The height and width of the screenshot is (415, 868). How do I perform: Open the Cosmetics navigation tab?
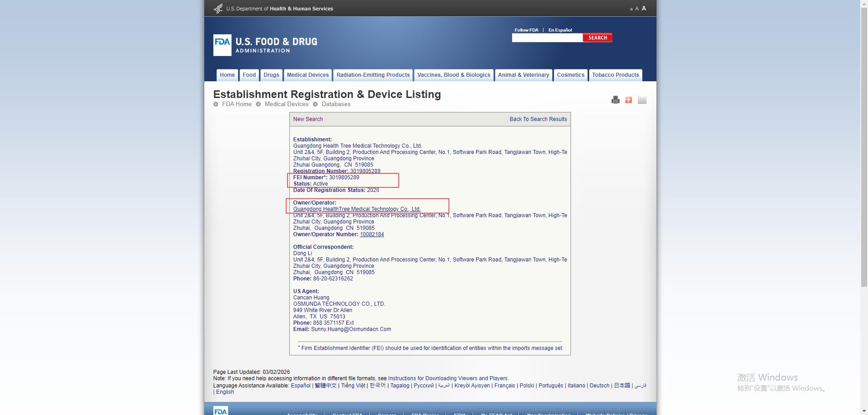coord(571,75)
